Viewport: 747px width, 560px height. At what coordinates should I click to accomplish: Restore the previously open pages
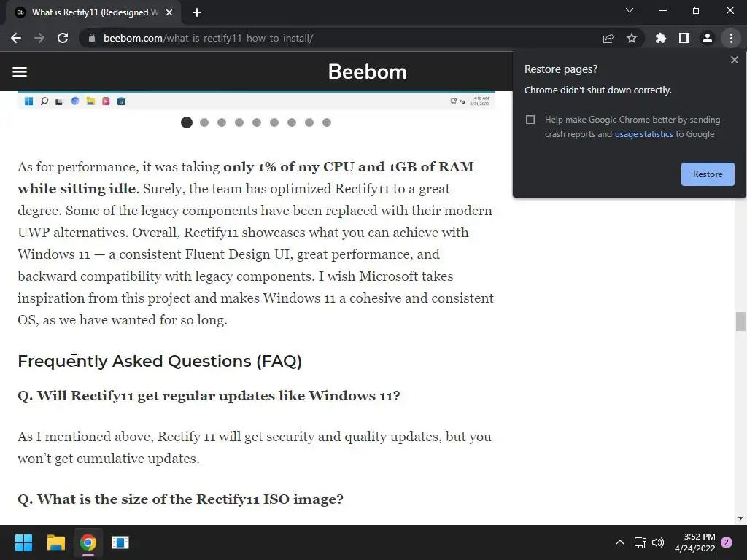708,174
